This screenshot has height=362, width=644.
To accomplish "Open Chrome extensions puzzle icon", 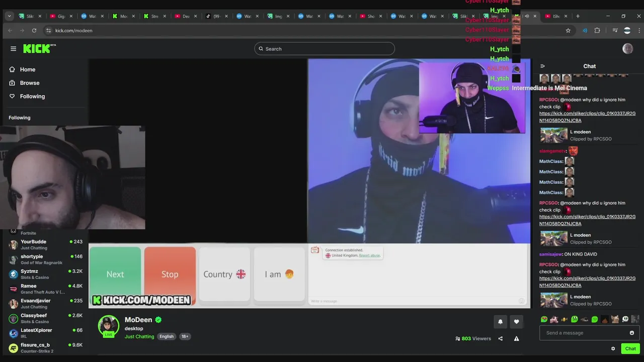I will coord(597,30).
